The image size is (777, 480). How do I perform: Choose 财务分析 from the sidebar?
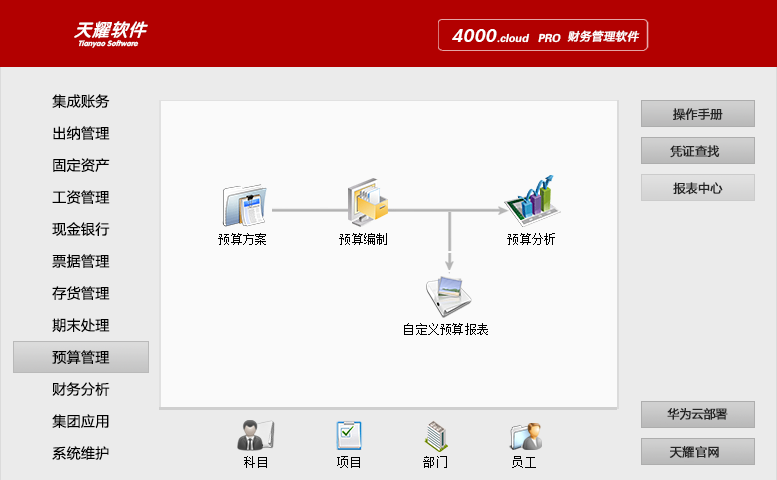(x=81, y=389)
